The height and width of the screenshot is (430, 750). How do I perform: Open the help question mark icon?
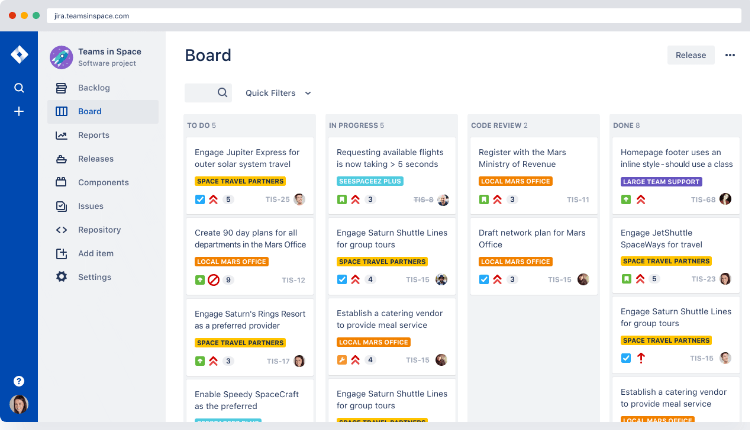[x=19, y=381]
